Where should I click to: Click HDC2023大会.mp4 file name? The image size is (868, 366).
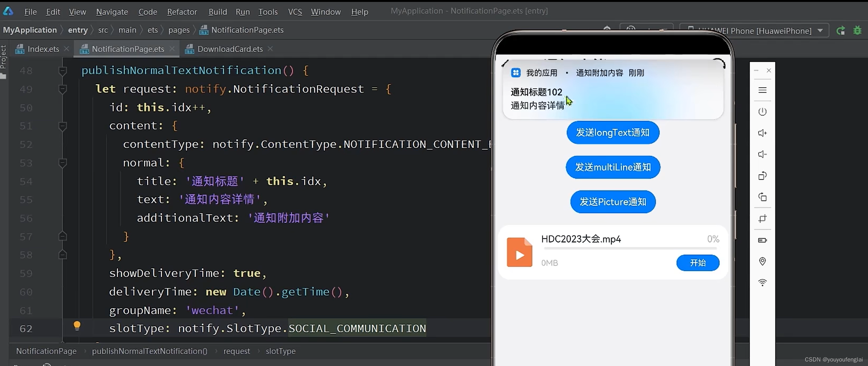click(x=581, y=239)
